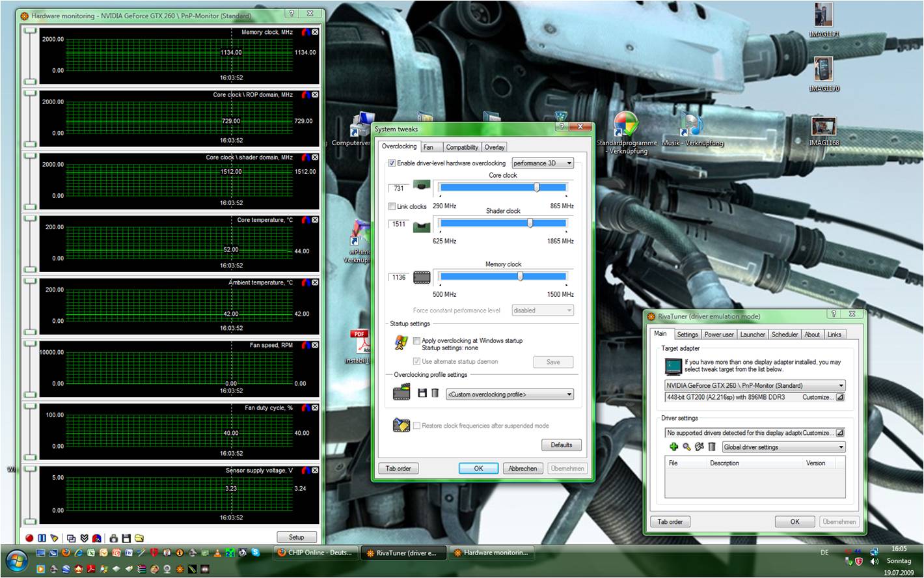Viewport: 924px width, 578px height.
Task: Click the Windows Start orb
Action: coord(17,560)
